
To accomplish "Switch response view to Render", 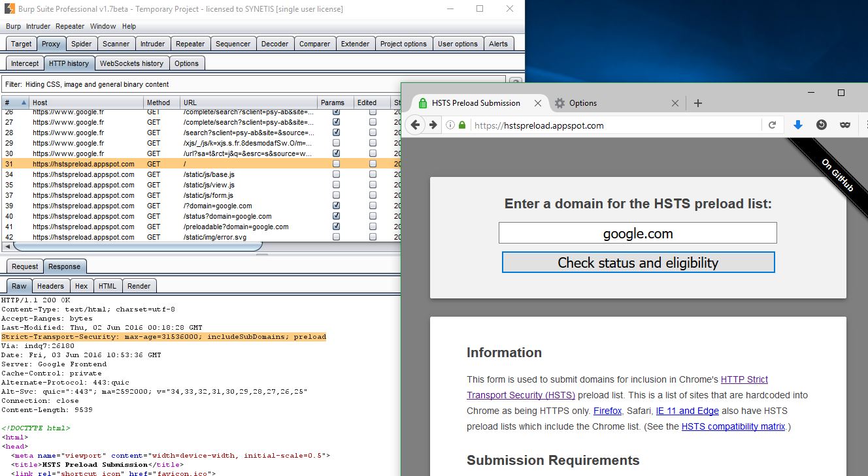I will pos(139,286).
